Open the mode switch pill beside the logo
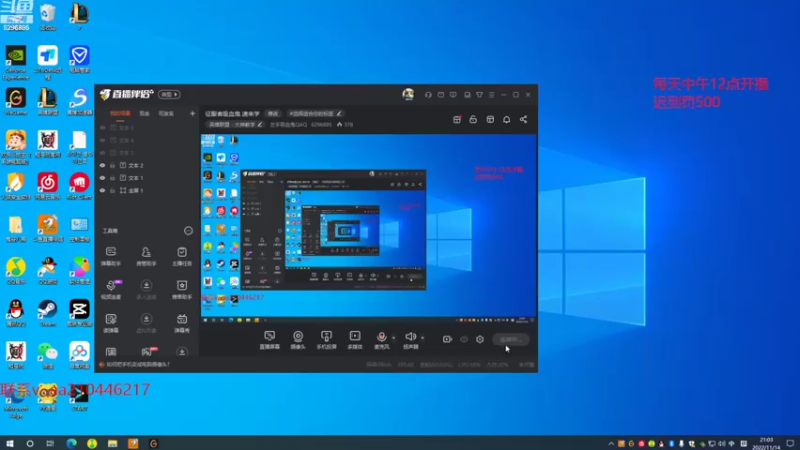 click(x=169, y=94)
